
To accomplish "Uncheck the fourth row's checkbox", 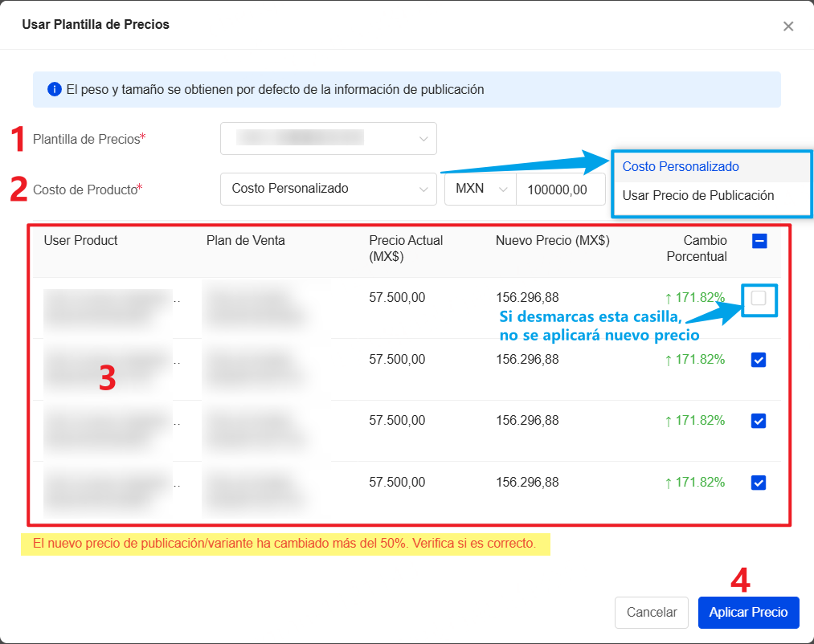I will (759, 483).
